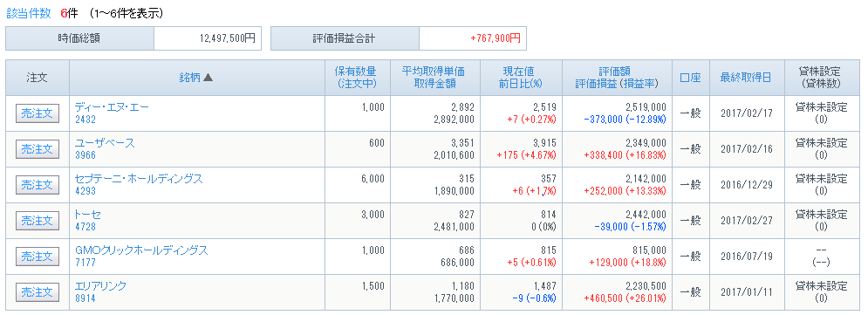Click 売注文 button for エリアリンク
Screen dimensions: 868x315
pos(38,292)
